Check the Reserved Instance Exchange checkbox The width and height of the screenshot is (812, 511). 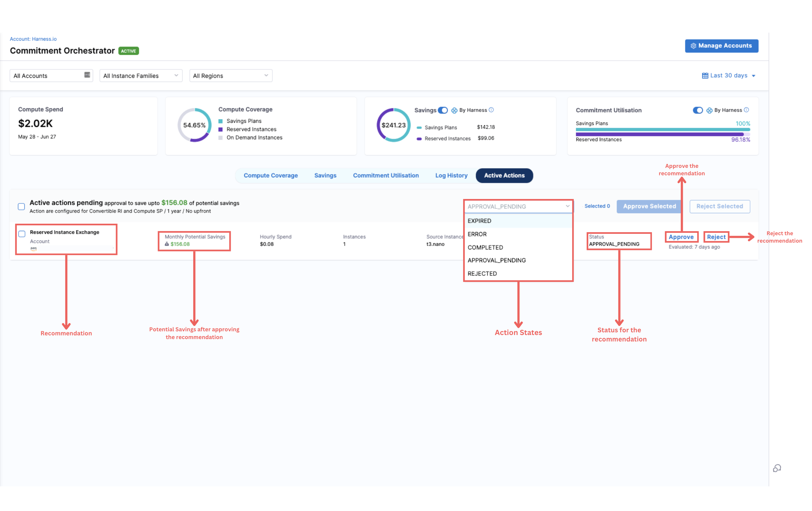(22, 234)
